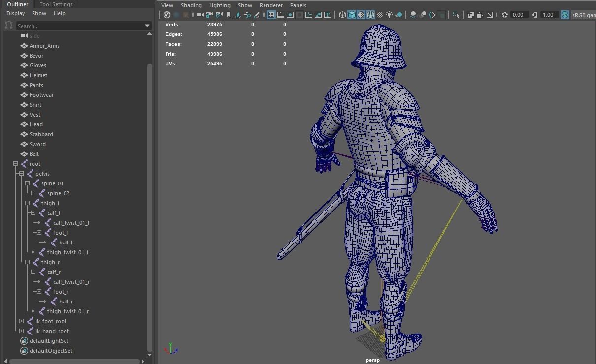Open the Renderer menu
The image size is (596, 364).
pos(271,5)
